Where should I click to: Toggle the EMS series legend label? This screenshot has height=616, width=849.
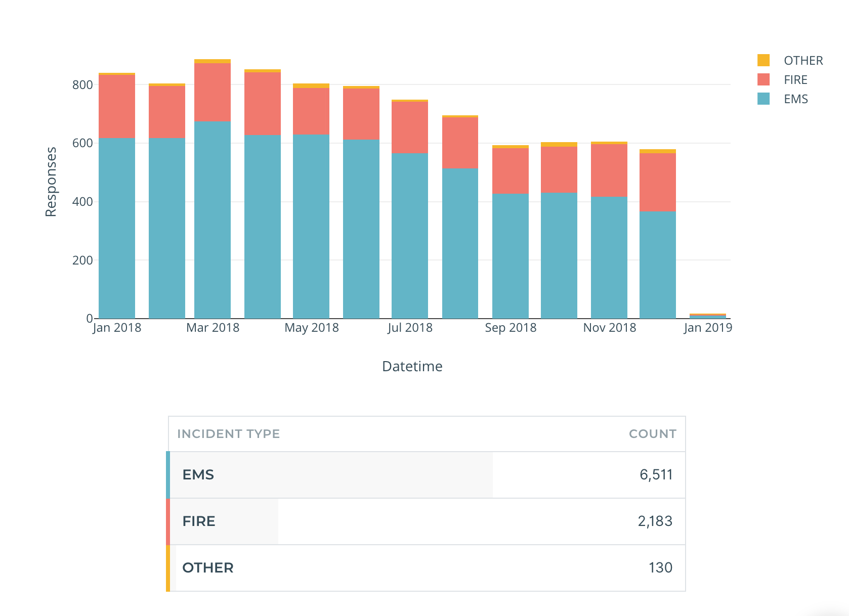tap(795, 99)
